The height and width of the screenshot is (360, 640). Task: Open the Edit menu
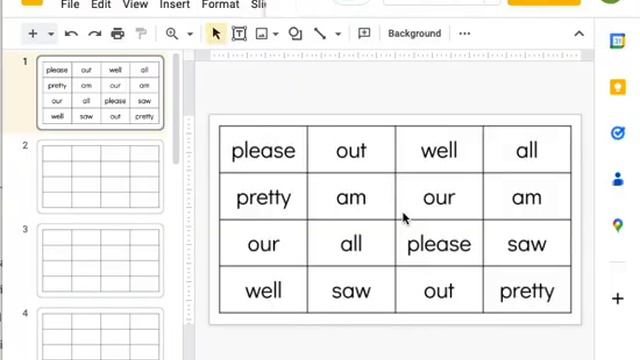[101, 5]
